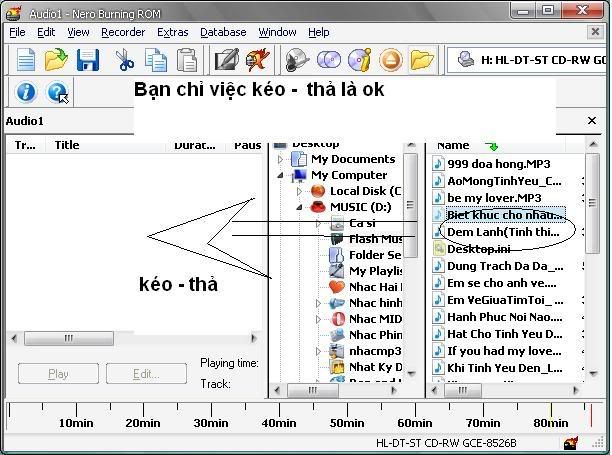The height and width of the screenshot is (455, 612).
Task: Save compilation with the floppy disk icon
Action: point(88,60)
